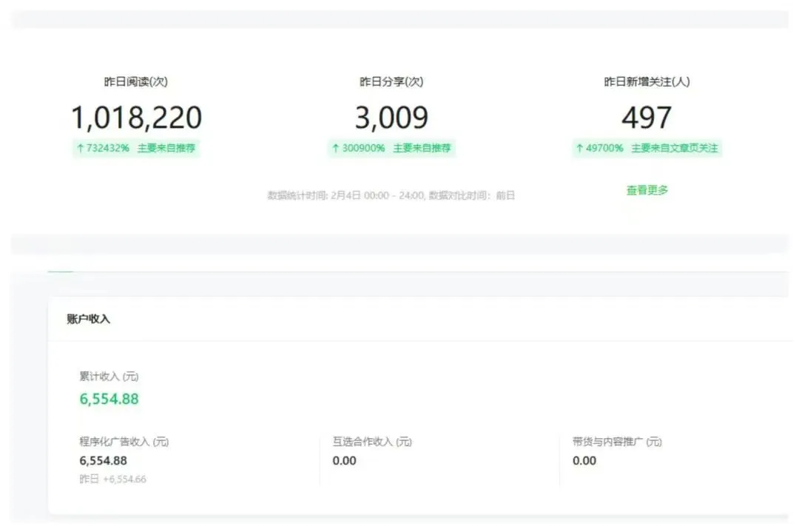Screen dimensions: 799x532
Task: Click the 互选合作收入 (元) label
Action: click(372, 442)
